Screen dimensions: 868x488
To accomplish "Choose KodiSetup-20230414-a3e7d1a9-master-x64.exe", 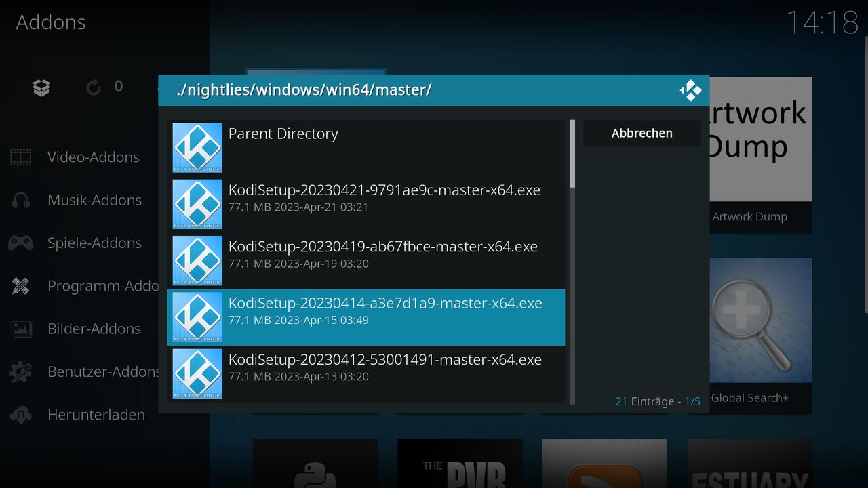I will point(366,317).
